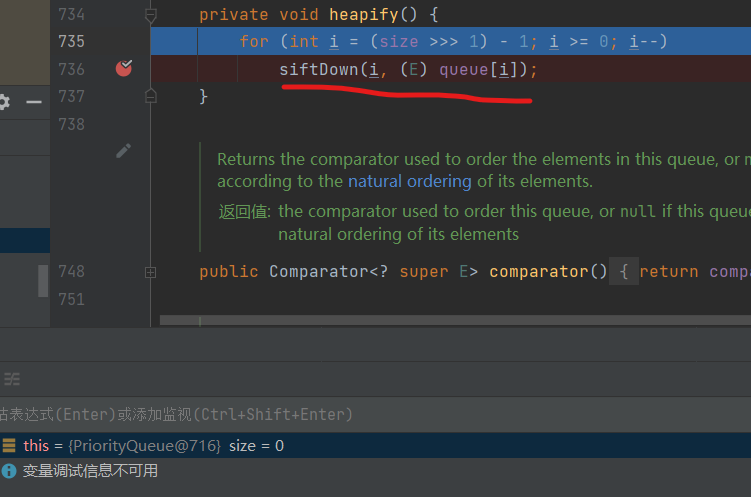Click the layout icon above the evaluate field

12,379
